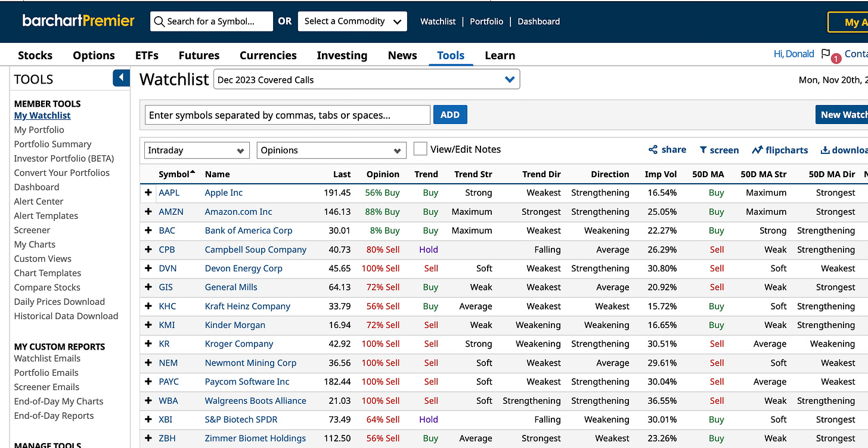Open the Dec 2023 Covered Calls watchlist dropdown
Viewport: 868px width, 448px height.
(x=367, y=79)
